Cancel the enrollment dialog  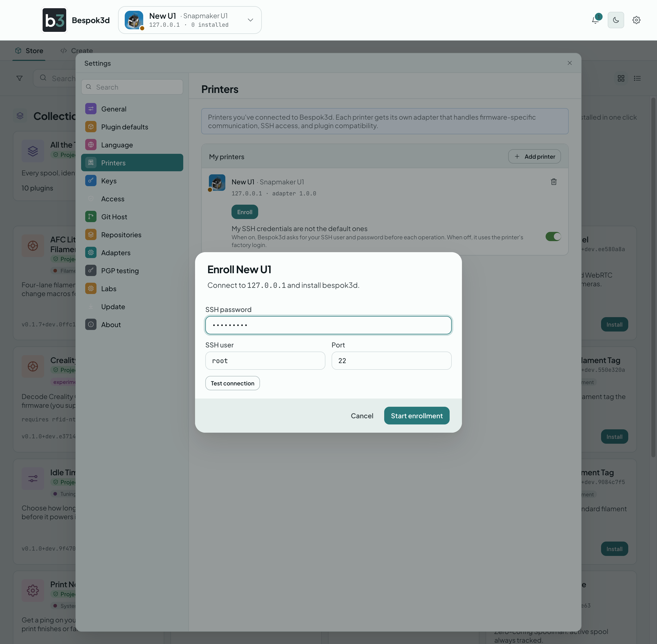(362, 416)
